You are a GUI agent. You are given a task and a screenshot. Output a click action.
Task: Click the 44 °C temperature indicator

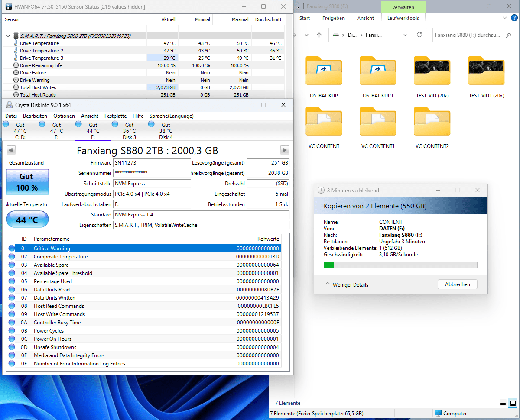click(27, 220)
